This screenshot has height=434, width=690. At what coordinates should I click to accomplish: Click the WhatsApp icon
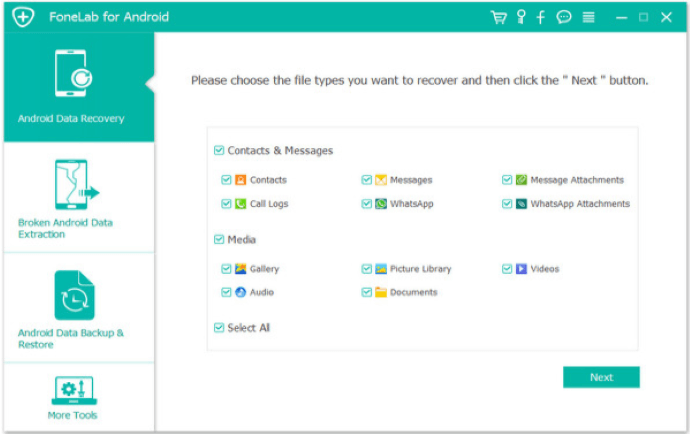click(381, 203)
